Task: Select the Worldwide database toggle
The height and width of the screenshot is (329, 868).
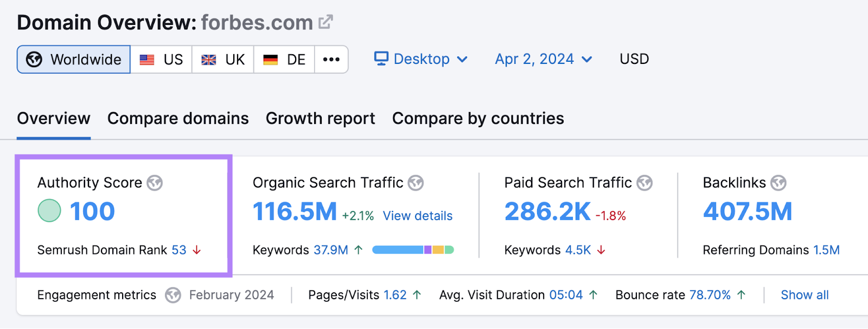Action: pyautogui.click(x=74, y=59)
